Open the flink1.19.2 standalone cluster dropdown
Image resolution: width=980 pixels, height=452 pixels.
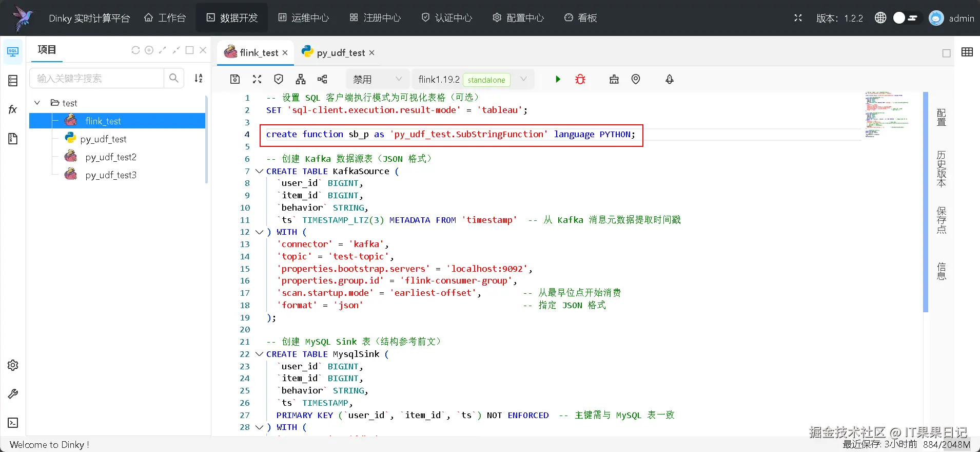coord(473,79)
